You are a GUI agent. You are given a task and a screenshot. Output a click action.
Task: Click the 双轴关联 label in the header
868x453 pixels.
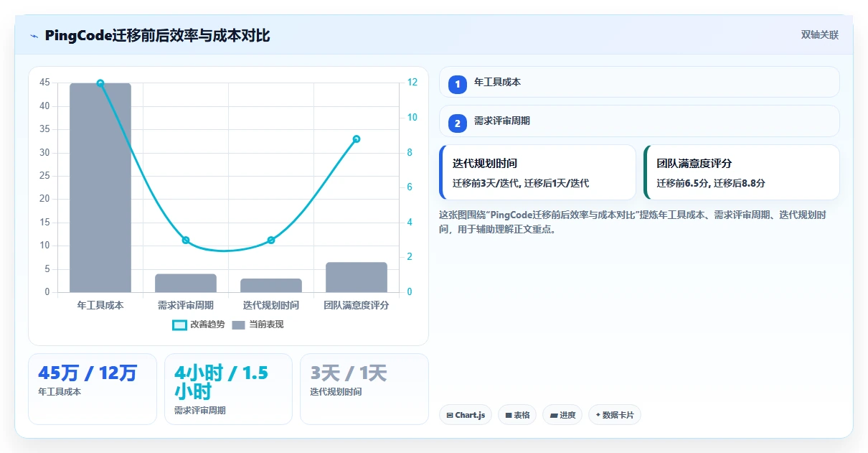point(820,34)
